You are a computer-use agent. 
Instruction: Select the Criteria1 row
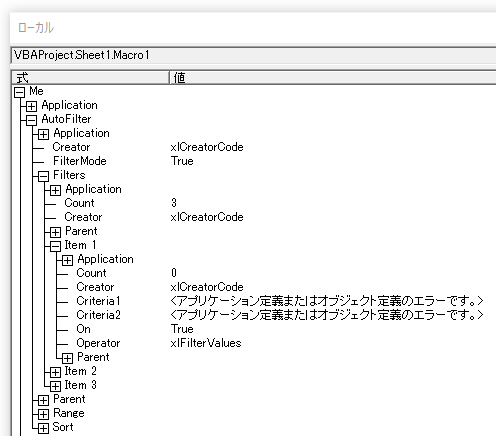coord(253,301)
